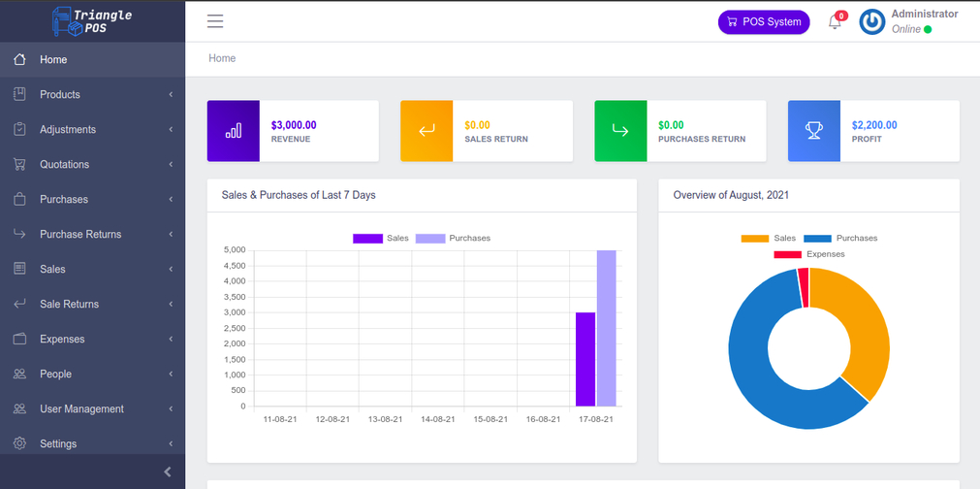Viewport: 980px width, 489px height.
Task: Click the Revenue bar chart icon
Action: [234, 131]
